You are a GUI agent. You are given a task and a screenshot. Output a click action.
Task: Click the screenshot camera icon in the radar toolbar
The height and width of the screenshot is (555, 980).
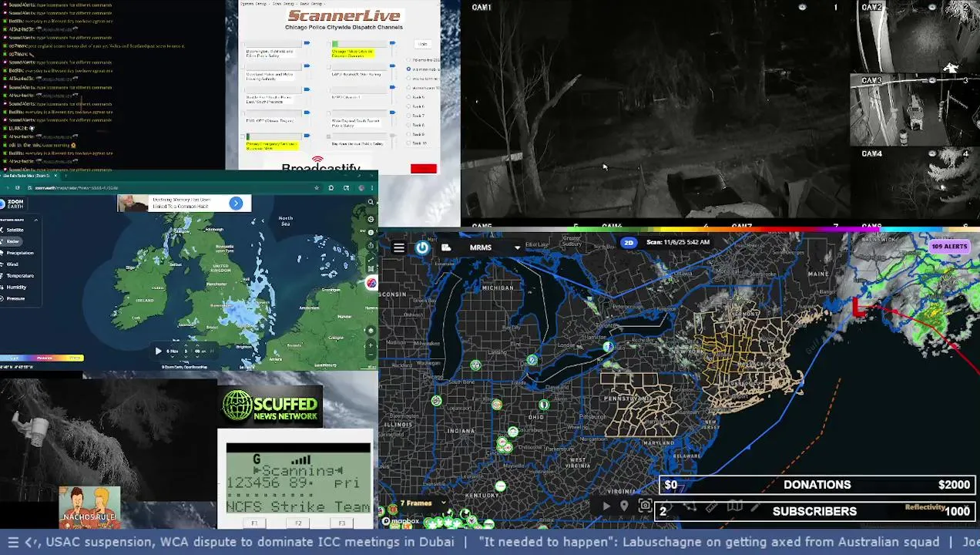pos(645,506)
